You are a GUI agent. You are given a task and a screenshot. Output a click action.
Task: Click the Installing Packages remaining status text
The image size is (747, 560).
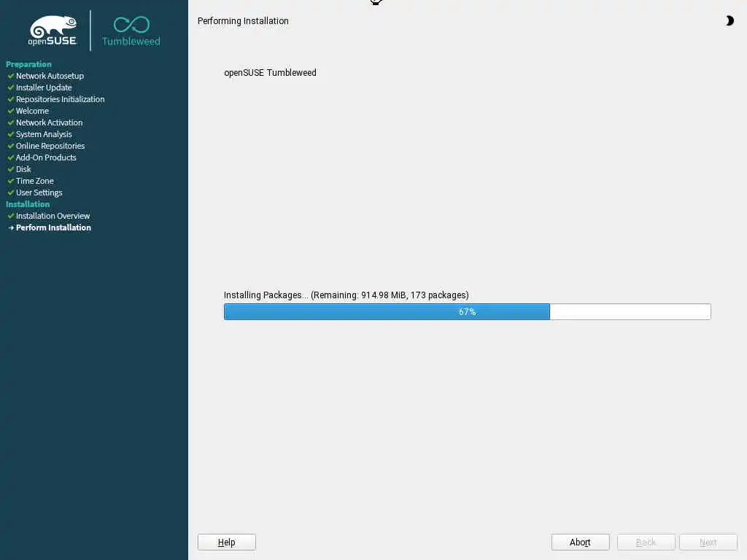pos(347,295)
